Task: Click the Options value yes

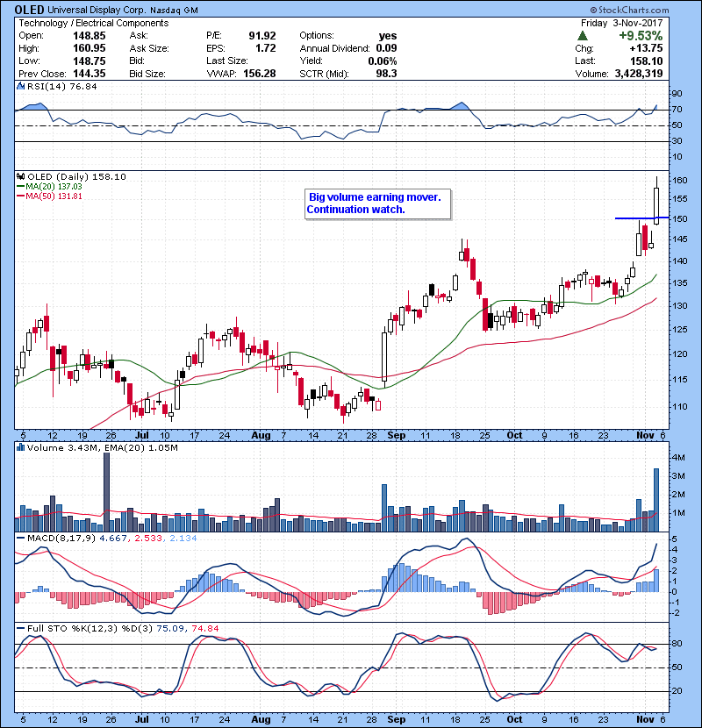Action: [388, 36]
